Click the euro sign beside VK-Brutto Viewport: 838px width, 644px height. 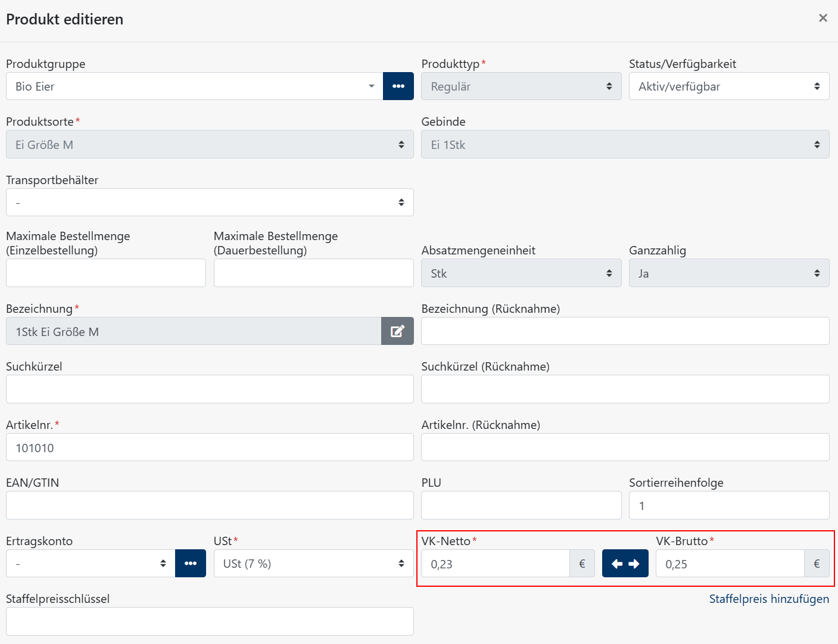(x=817, y=564)
